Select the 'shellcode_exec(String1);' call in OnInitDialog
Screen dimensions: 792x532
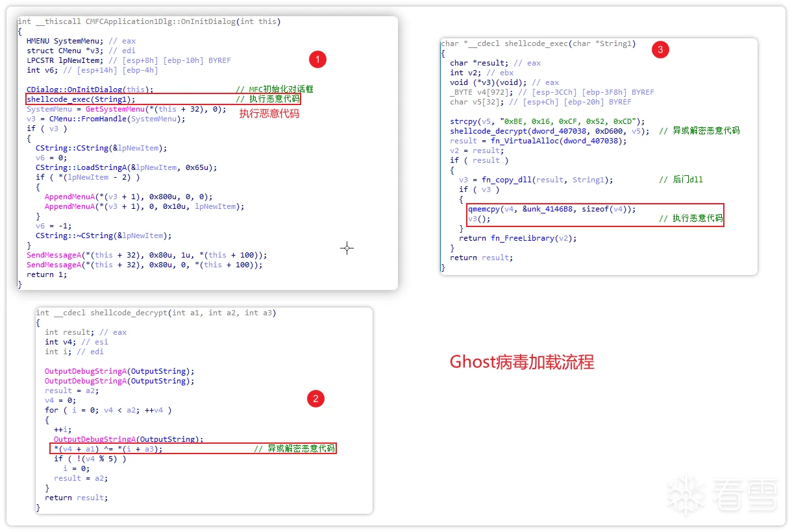click(x=81, y=99)
